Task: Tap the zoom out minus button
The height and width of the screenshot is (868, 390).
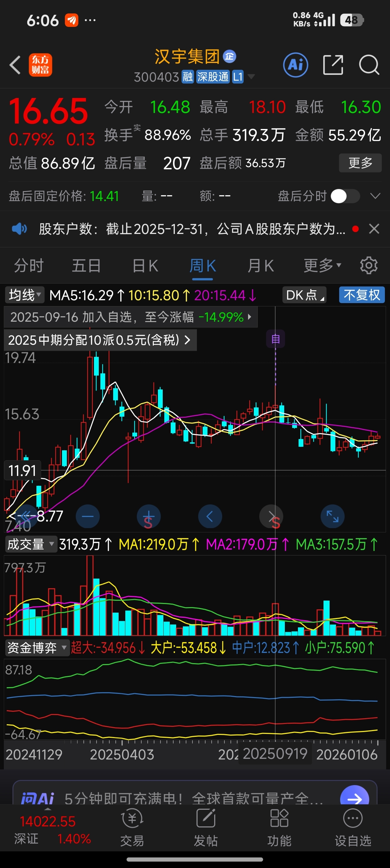Action: 88,516
